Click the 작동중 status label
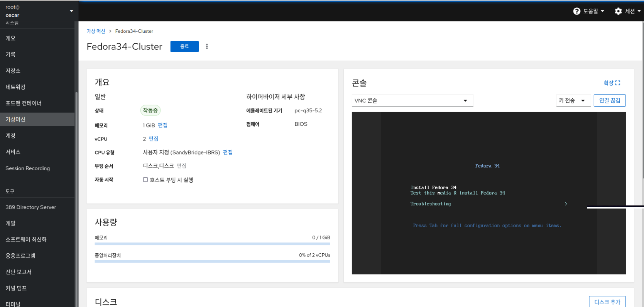 tap(150, 110)
